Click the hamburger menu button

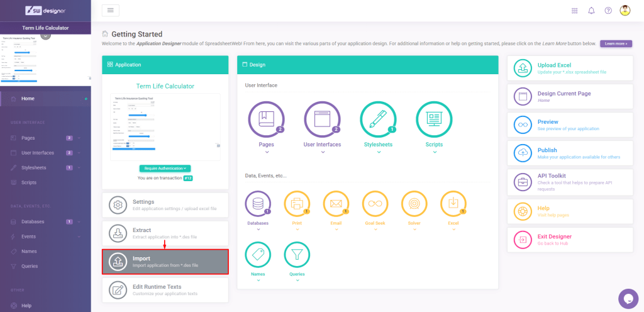[111, 10]
